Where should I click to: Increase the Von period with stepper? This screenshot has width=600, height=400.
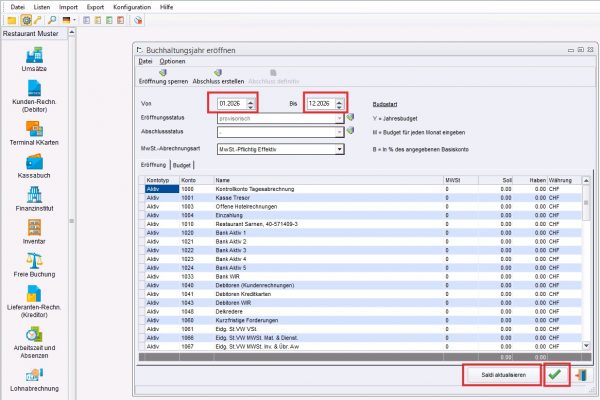[250, 99]
